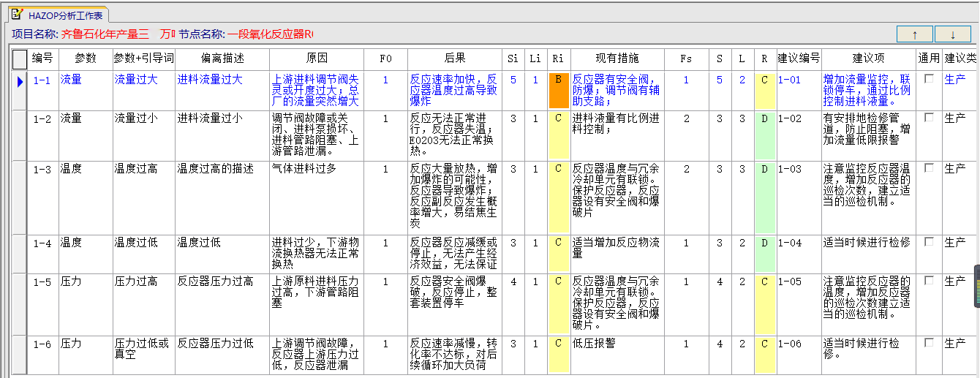Click the 低压报警 measure cell

click(x=617, y=355)
